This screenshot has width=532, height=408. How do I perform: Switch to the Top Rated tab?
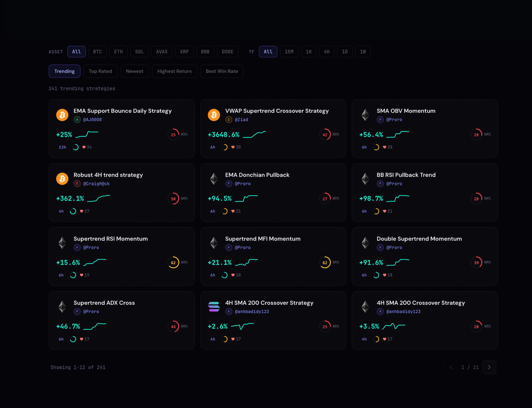tap(100, 71)
